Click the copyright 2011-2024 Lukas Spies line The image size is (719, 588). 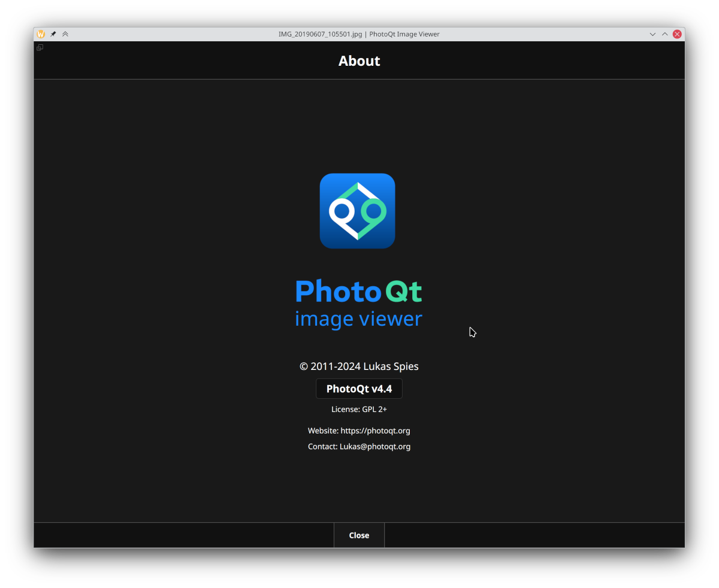359,366
